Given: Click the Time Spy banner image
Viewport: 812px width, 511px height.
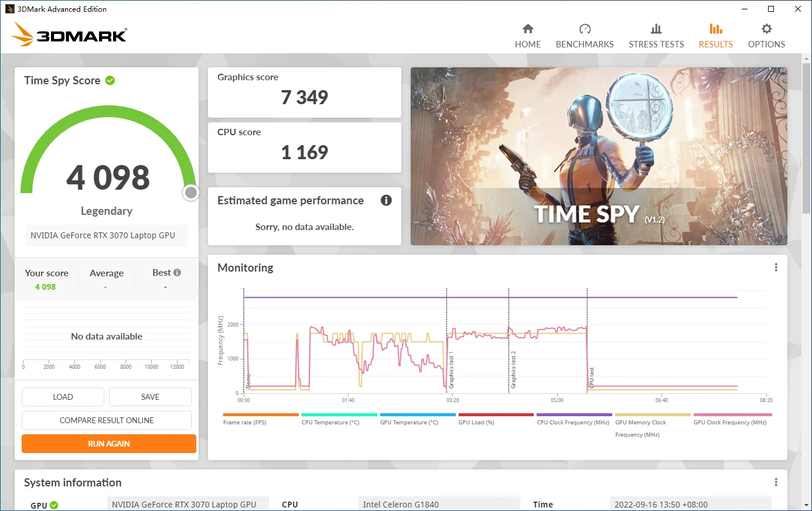Looking at the screenshot, I should tap(599, 156).
